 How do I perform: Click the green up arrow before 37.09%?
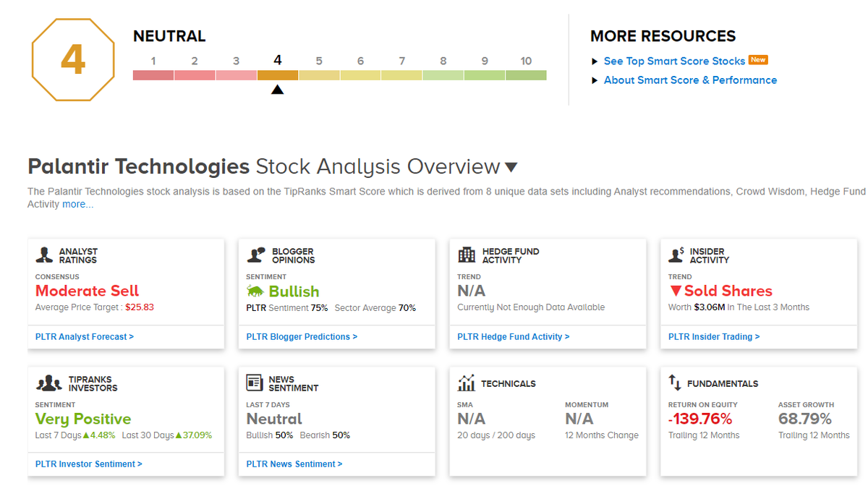pos(179,435)
